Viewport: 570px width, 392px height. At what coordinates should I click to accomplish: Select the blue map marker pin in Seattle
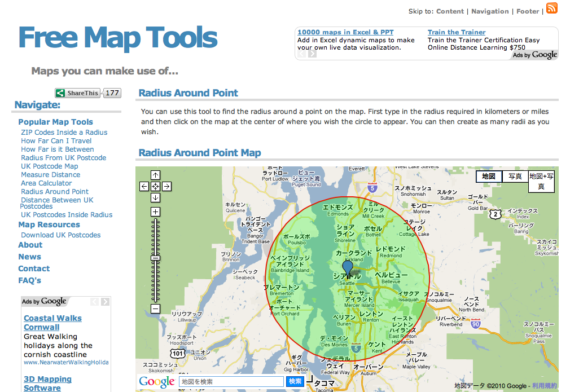click(348, 265)
